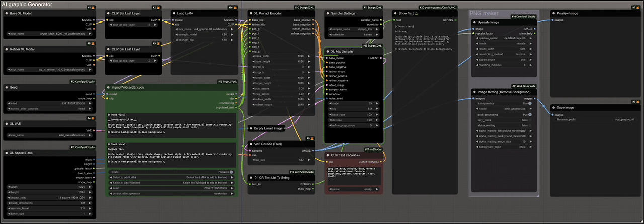644x224 pixels.
Task: Collapse the XL VAE node dot
Action: coord(7,123)
